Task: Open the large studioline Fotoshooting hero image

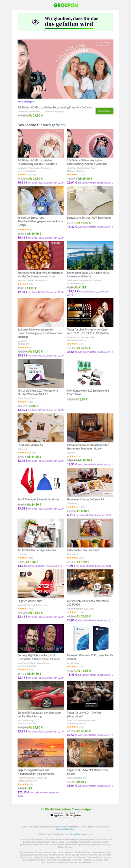Action: [65, 69]
